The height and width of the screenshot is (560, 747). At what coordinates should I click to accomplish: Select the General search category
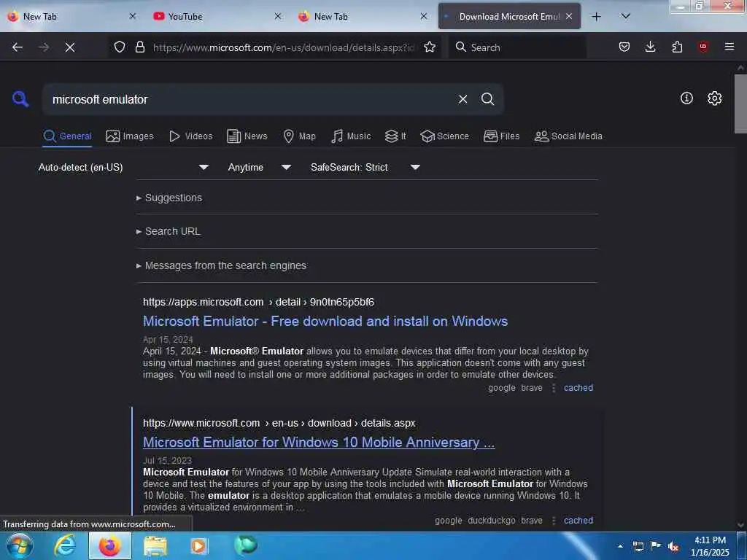click(x=67, y=136)
